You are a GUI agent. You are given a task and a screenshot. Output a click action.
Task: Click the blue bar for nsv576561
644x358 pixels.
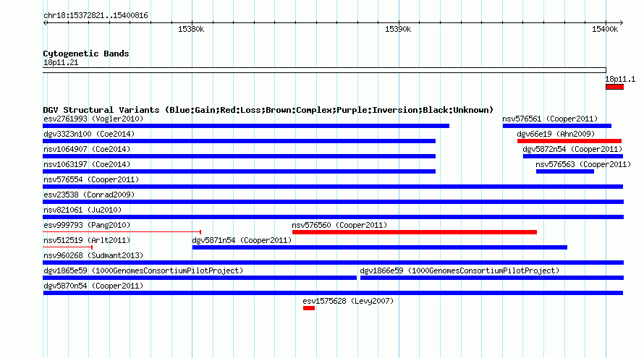coord(557,126)
